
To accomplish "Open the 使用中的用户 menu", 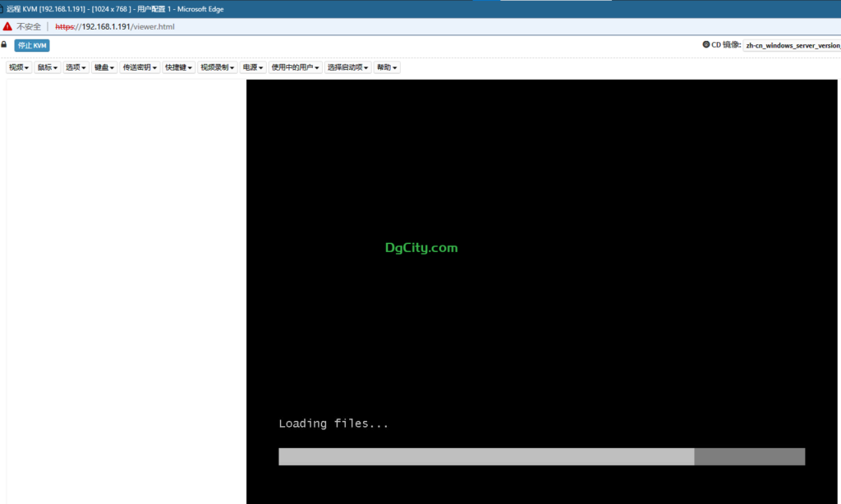I will pyautogui.click(x=296, y=67).
